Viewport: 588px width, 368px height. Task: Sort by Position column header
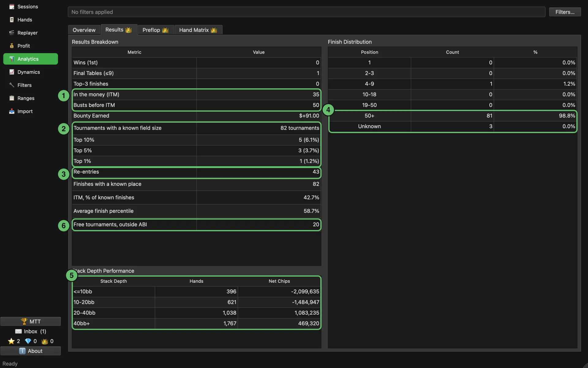pyautogui.click(x=370, y=52)
